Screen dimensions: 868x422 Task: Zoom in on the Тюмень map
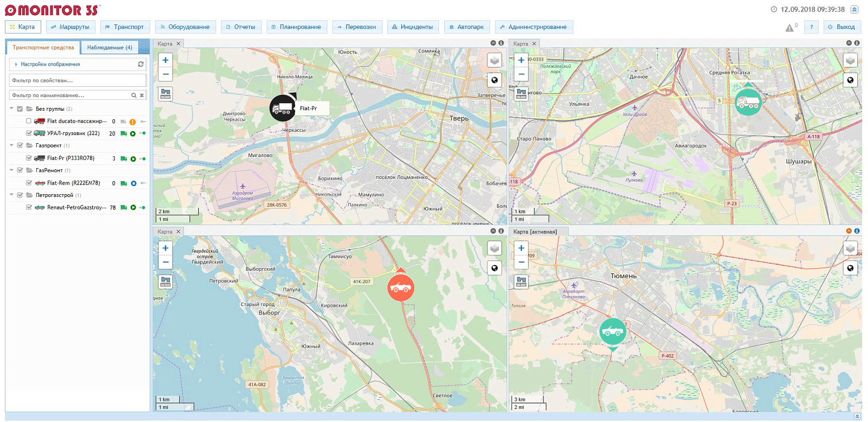tap(521, 248)
